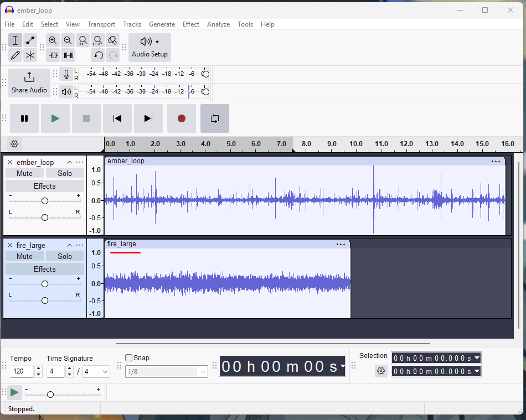Viewport: 526px width, 420px height.
Task: Adjust ember_loop pan slider
Action: (x=45, y=217)
